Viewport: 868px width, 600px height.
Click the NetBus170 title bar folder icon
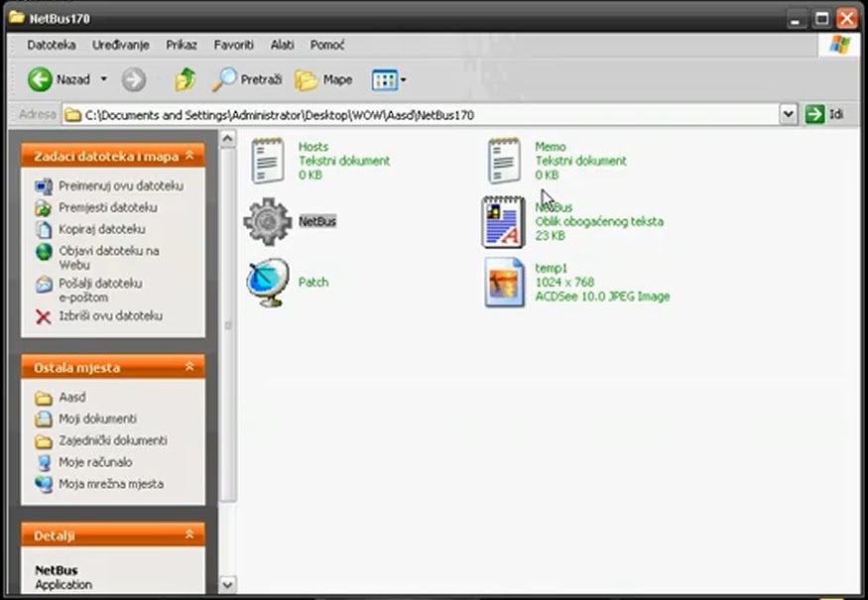coord(17,18)
